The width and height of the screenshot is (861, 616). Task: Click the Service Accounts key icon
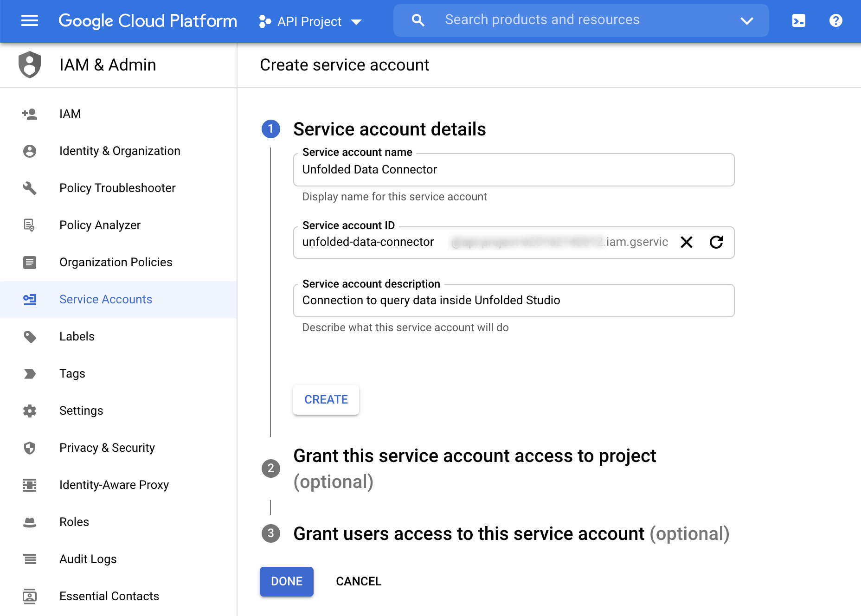click(x=30, y=299)
